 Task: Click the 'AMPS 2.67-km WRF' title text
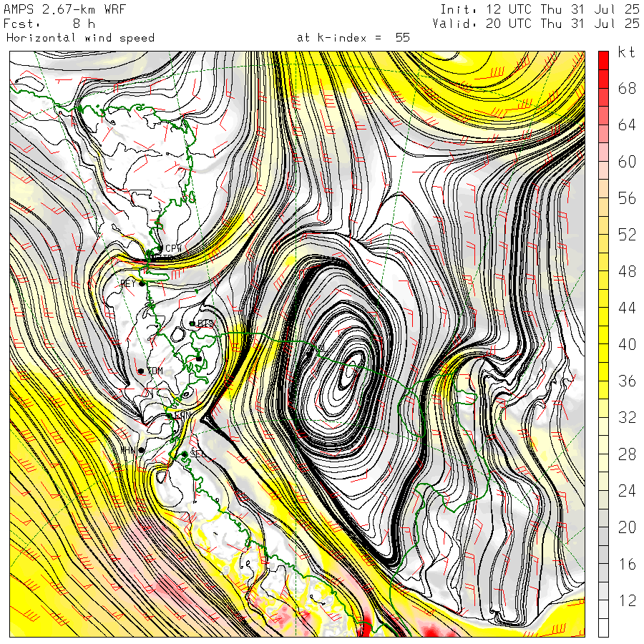click(x=64, y=9)
